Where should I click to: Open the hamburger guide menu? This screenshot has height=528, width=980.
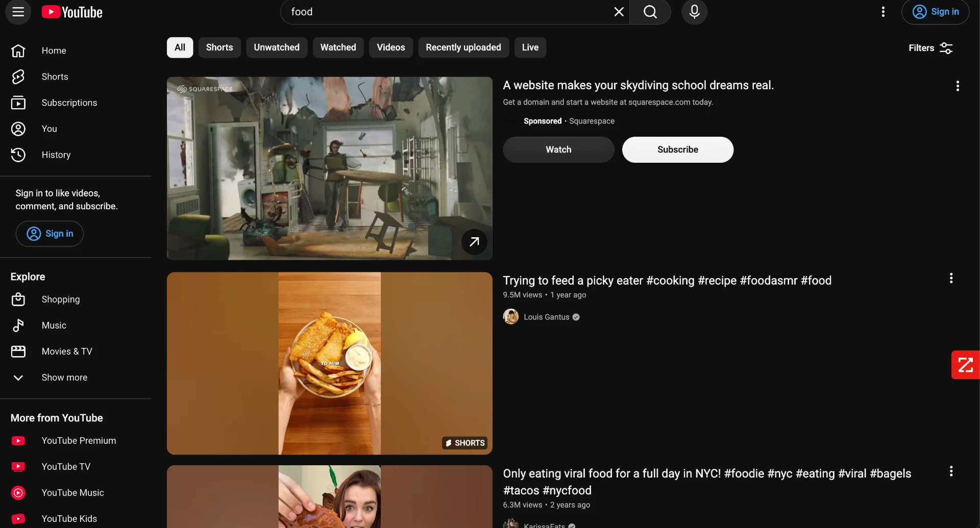[x=18, y=12]
